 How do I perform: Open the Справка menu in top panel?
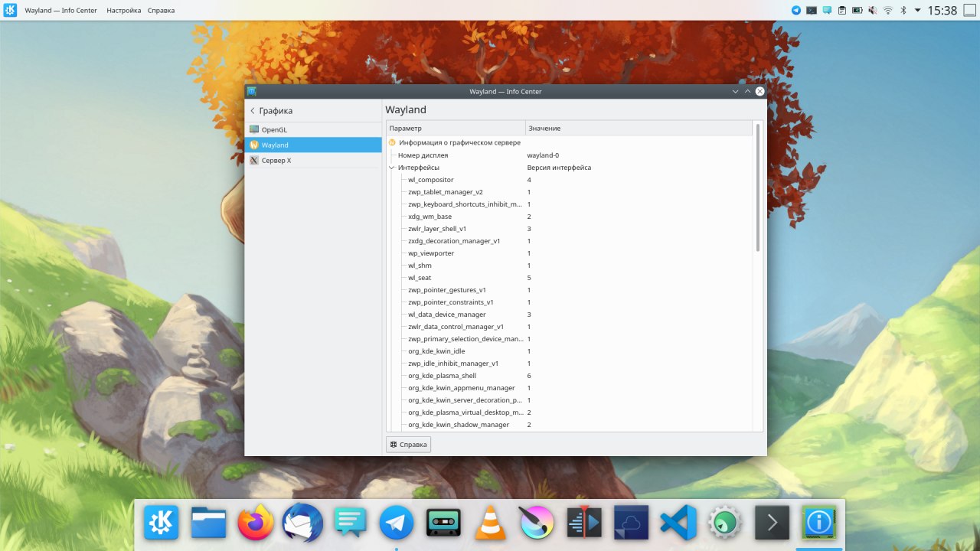[161, 11]
